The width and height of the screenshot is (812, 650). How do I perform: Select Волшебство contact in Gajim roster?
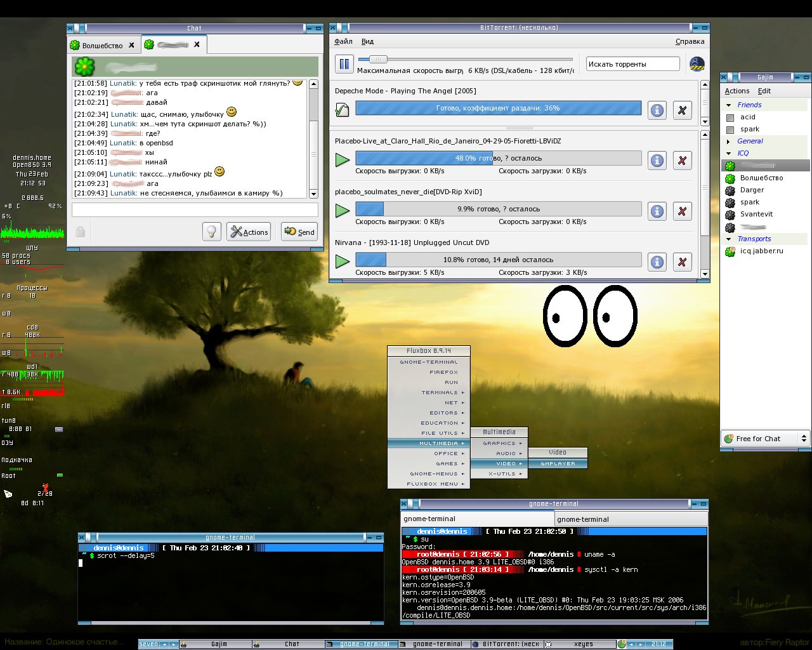(x=765, y=178)
